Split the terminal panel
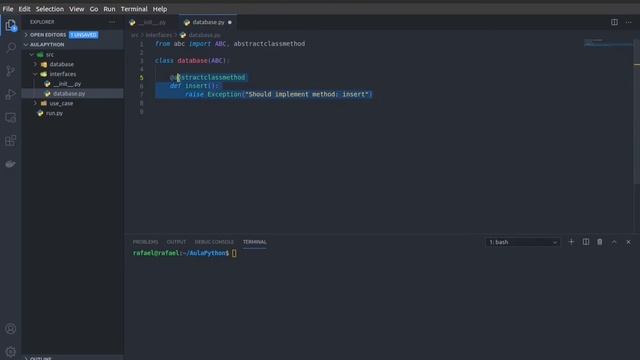Image resolution: width=640 pixels, height=360 pixels. tap(586, 242)
